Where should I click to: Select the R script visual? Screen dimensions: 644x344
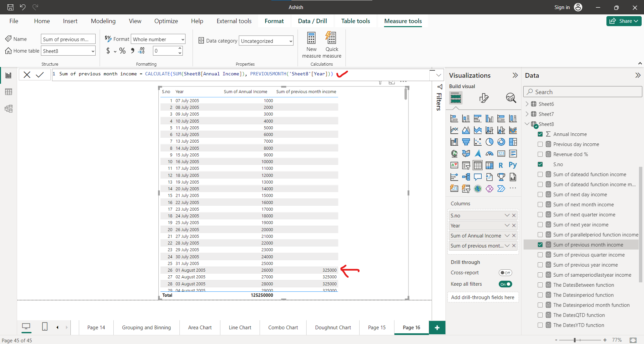500,165
